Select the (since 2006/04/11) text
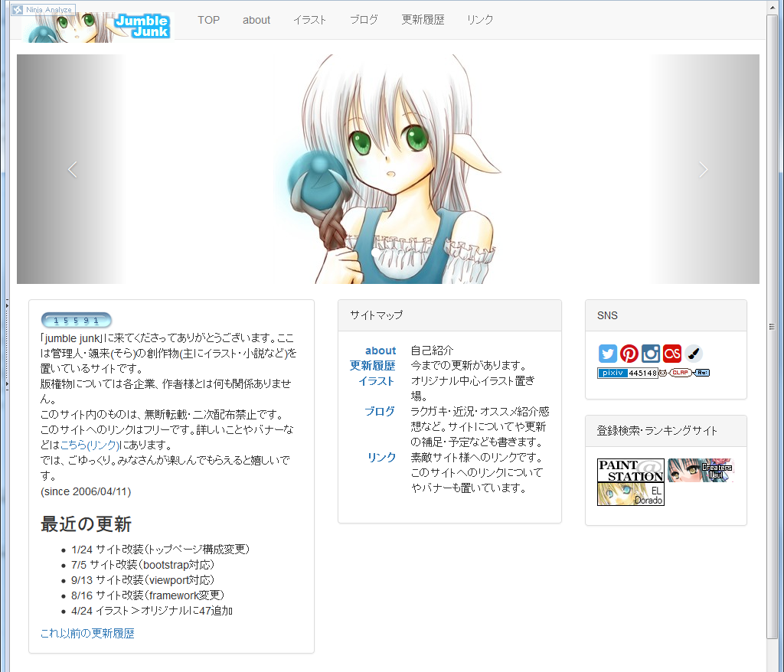The width and height of the screenshot is (784, 672). (x=86, y=491)
